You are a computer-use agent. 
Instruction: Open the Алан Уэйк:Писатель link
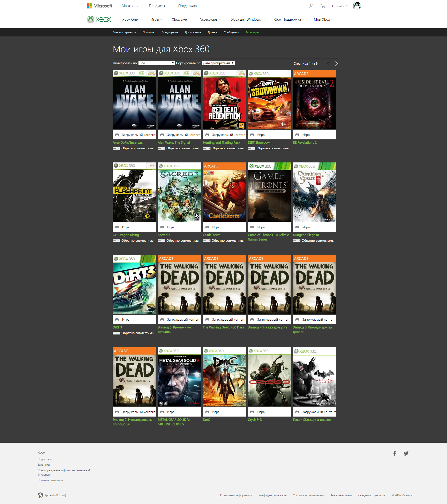(128, 142)
